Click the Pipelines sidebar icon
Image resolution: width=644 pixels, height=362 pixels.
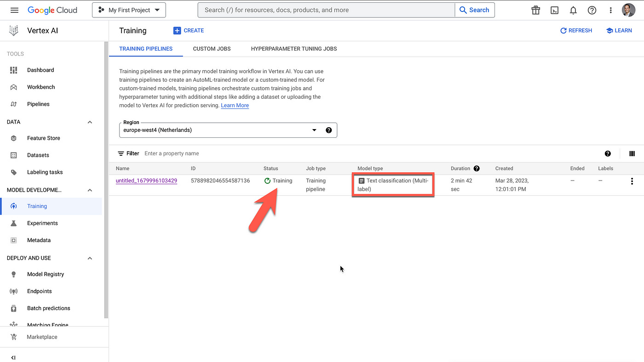pyautogui.click(x=14, y=104)
